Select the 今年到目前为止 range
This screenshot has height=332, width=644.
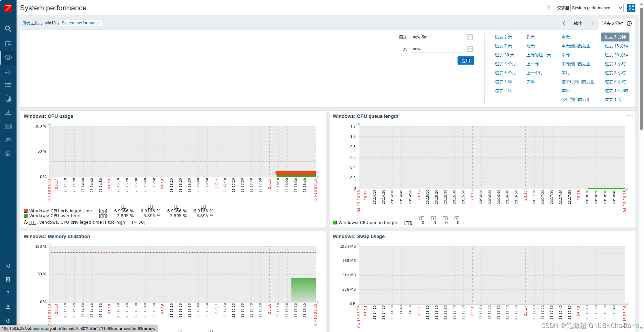click(x=576, y=100)
